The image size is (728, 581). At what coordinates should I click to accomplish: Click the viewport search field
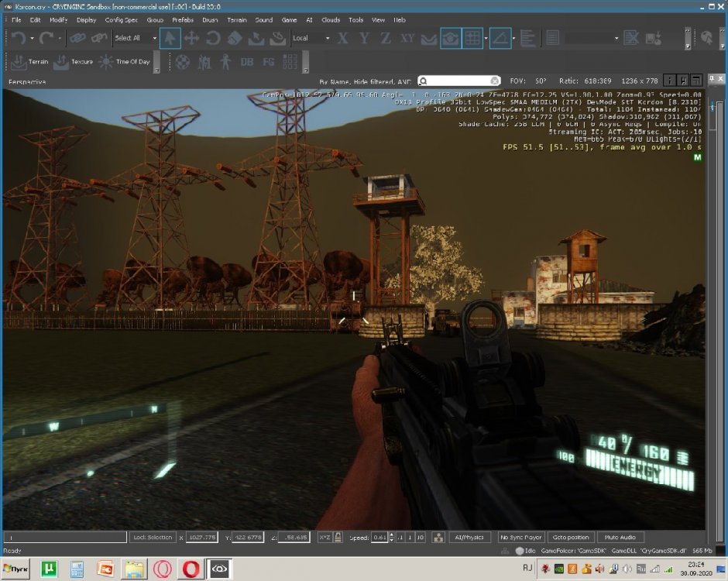pyautogui.click(x=458, y=81)
